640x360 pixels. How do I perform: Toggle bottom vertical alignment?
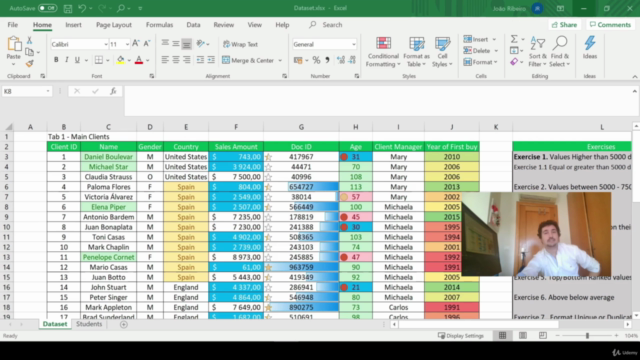(x=187, y=44)
